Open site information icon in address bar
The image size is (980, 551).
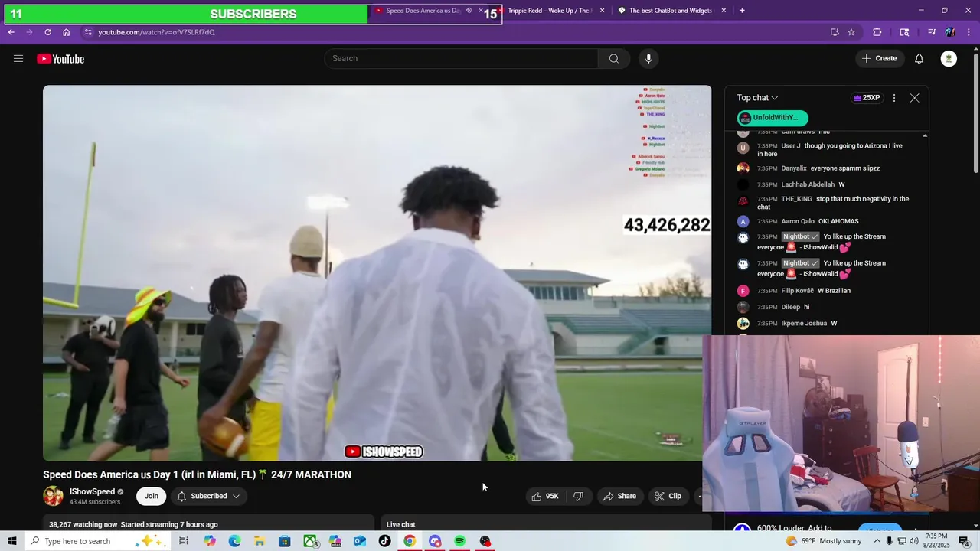pyautogui.click(x=88, y=32)
